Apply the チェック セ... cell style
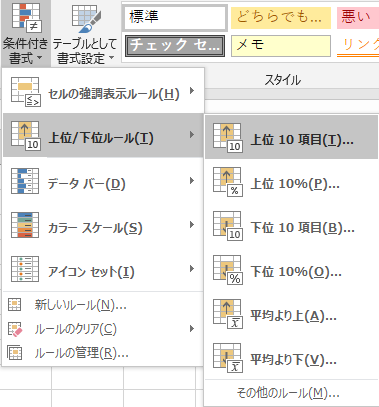This screenshot has height=407, width=379. pyautogui.click(x=175, y=46)
